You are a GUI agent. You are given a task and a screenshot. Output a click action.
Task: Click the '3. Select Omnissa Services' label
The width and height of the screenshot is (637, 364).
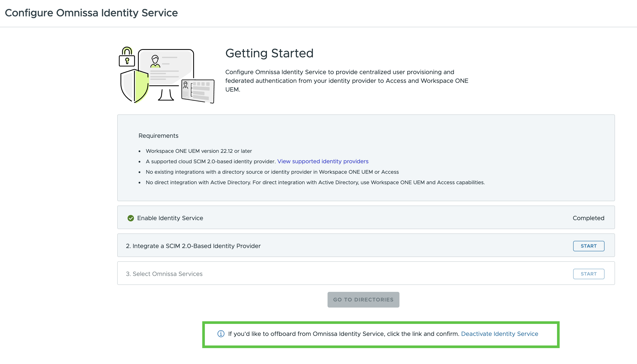click(164, 274)
